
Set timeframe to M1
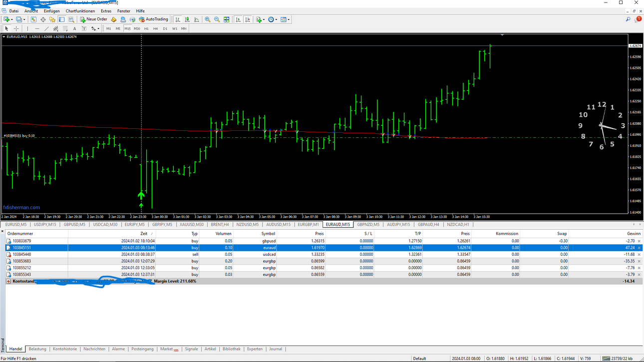(108, 28)
